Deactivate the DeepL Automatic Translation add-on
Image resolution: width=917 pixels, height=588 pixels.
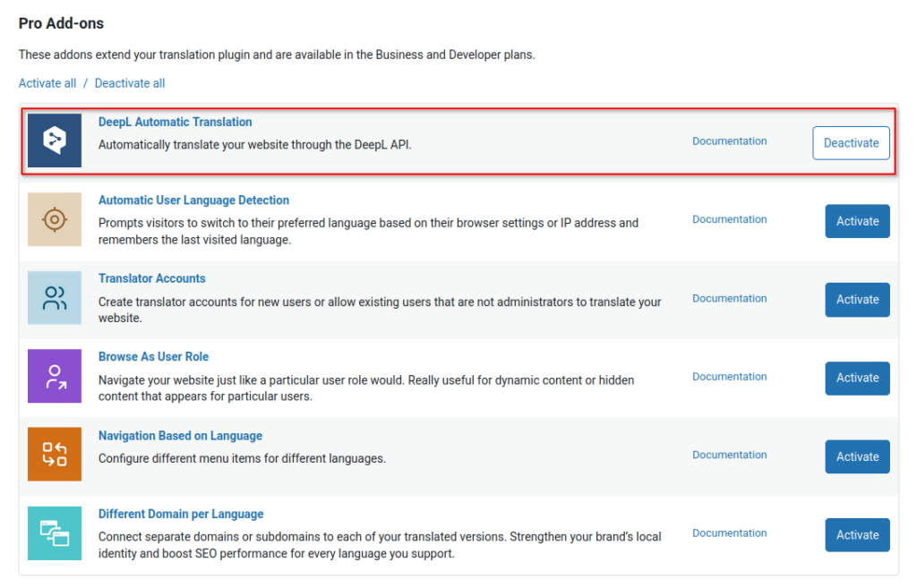[x=850, y=142]
